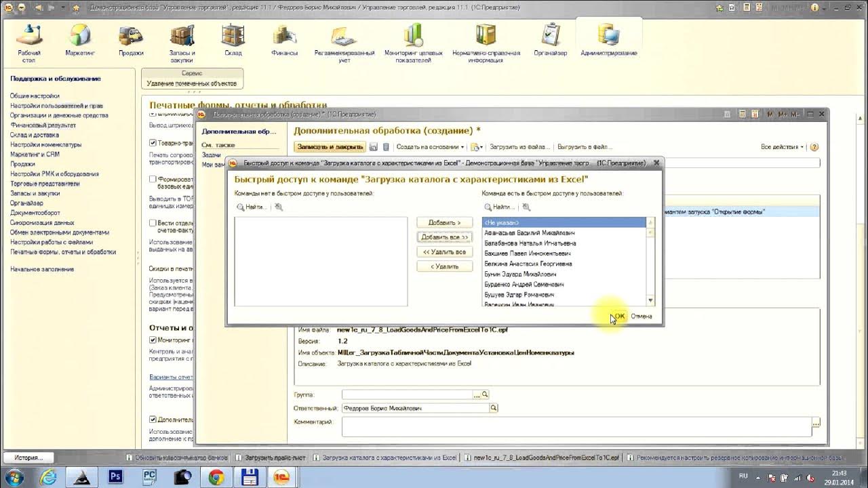This screenshot has height=488, width=868.
Task: Confirm the dialog with OK
Action: [x=618, y=316]
